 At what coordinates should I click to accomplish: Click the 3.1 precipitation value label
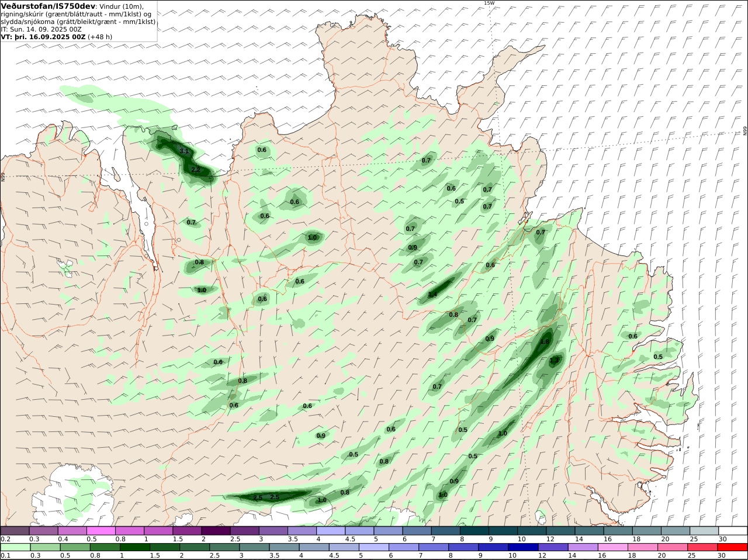[x=183, y=151]
